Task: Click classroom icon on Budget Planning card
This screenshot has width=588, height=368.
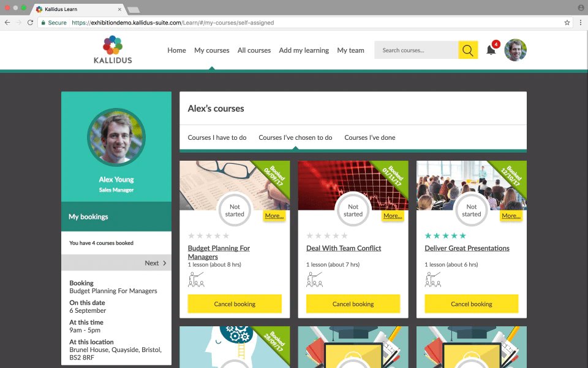Action: click(x=196, y=280)
